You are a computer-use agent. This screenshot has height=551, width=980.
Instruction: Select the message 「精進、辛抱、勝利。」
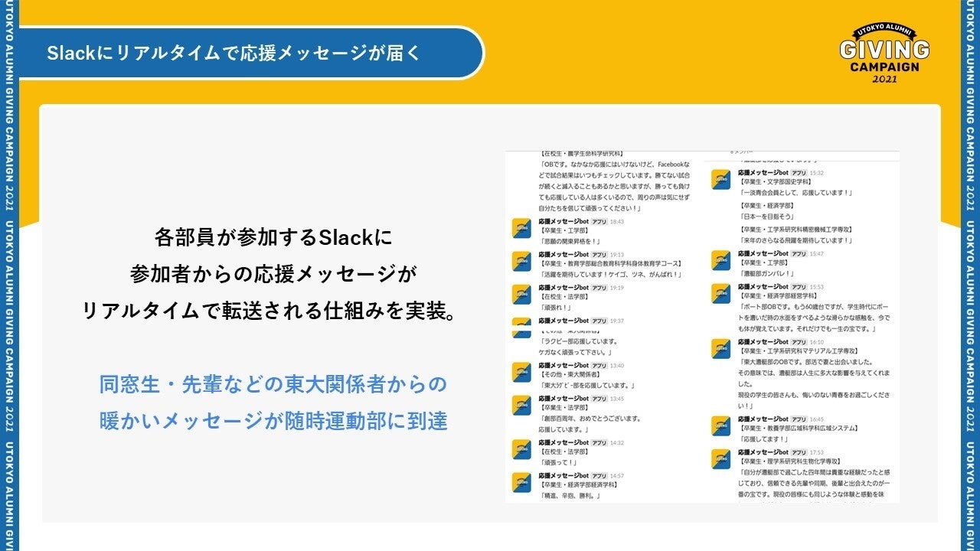click(570, 496)
